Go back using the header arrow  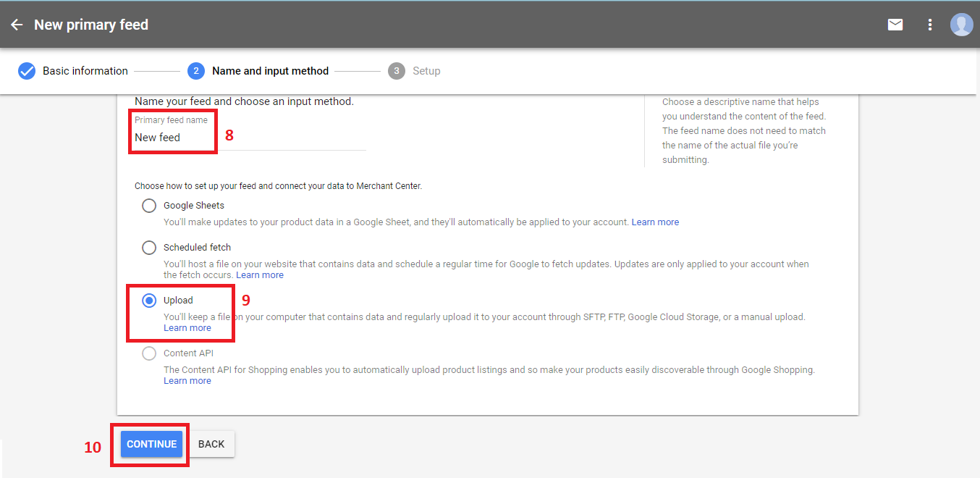tap(17, 25)
